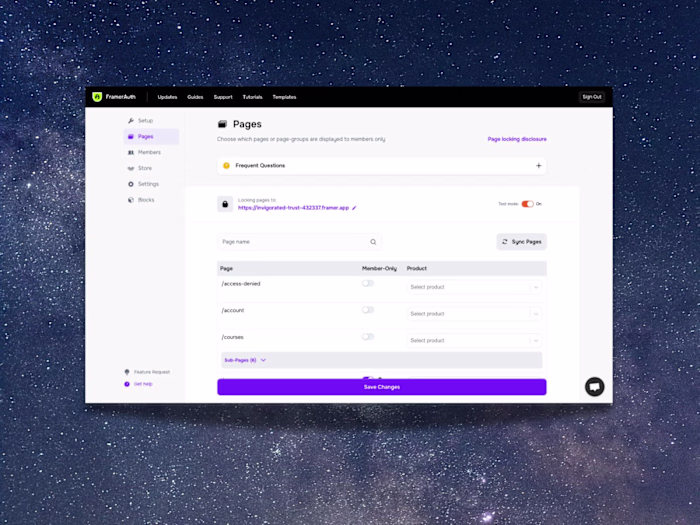Open Templates in top navigation
This screenshot has height=525, width=700.
coord(284,97)
